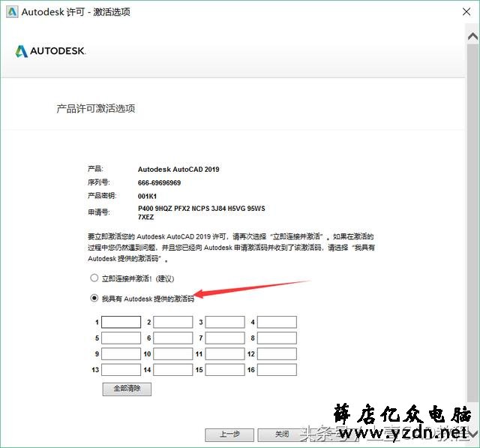Click activation code field 12

tap(277, 354)
